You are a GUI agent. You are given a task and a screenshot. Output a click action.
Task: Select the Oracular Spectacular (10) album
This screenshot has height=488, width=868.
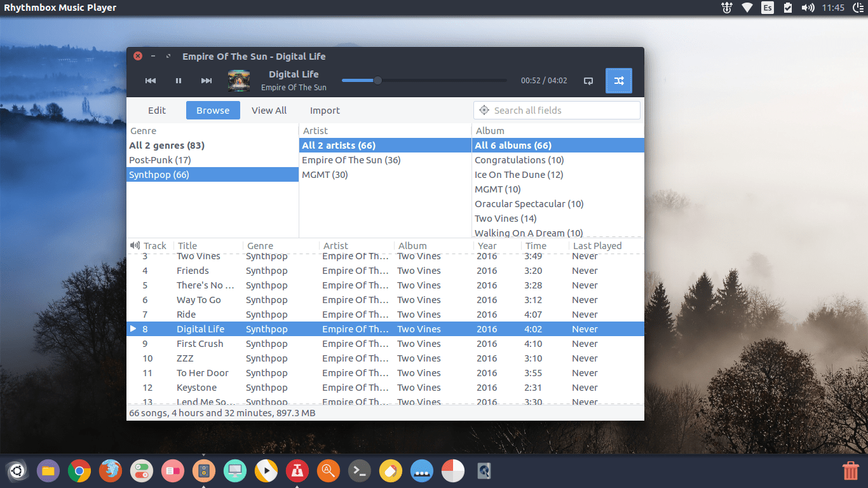(558, 204)
